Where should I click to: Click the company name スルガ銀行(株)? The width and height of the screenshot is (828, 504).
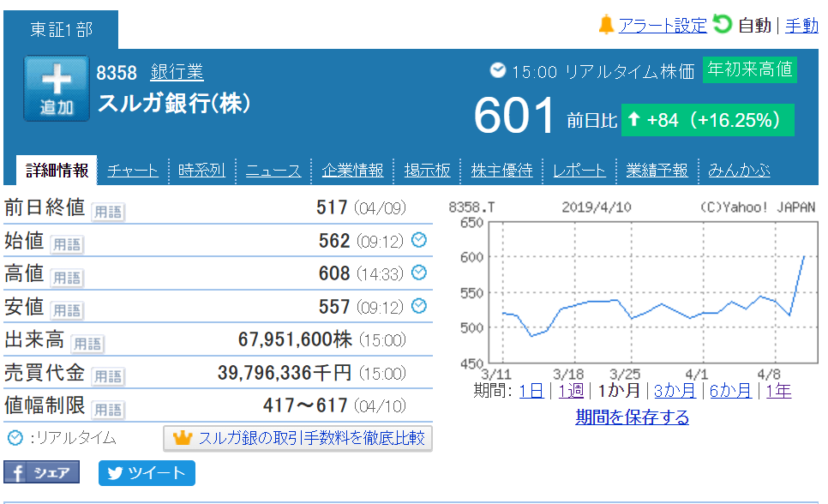click(174, 103)
